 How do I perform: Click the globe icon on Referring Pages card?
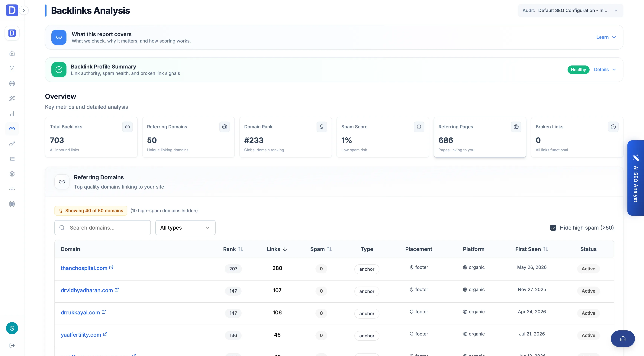[516, 127]
